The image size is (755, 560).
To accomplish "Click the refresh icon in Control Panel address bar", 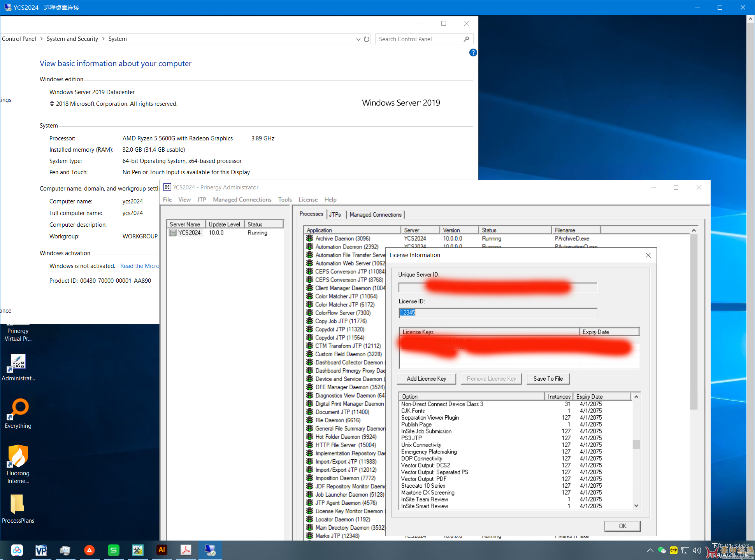I will pyautogui.click(x=367, y=39).
